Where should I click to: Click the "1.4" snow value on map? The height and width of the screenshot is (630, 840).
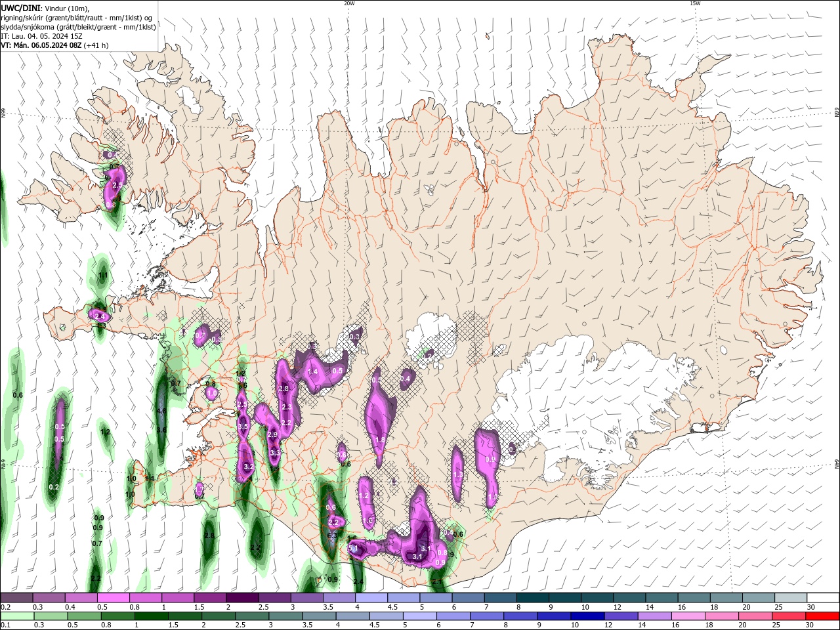(x=312, y=372)
